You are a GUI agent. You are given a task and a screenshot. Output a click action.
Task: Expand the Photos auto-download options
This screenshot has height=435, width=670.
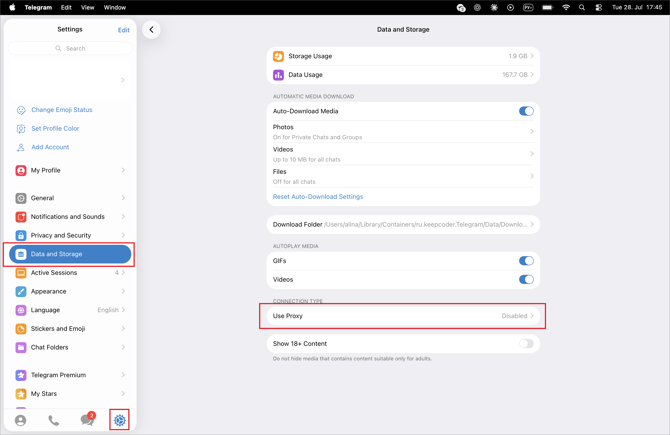point(403,132)
